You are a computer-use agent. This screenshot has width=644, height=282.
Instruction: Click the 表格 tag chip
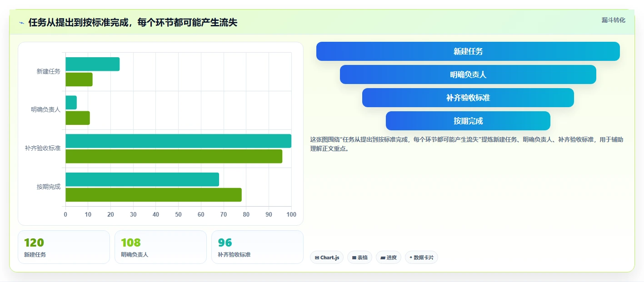pos(359,257)
